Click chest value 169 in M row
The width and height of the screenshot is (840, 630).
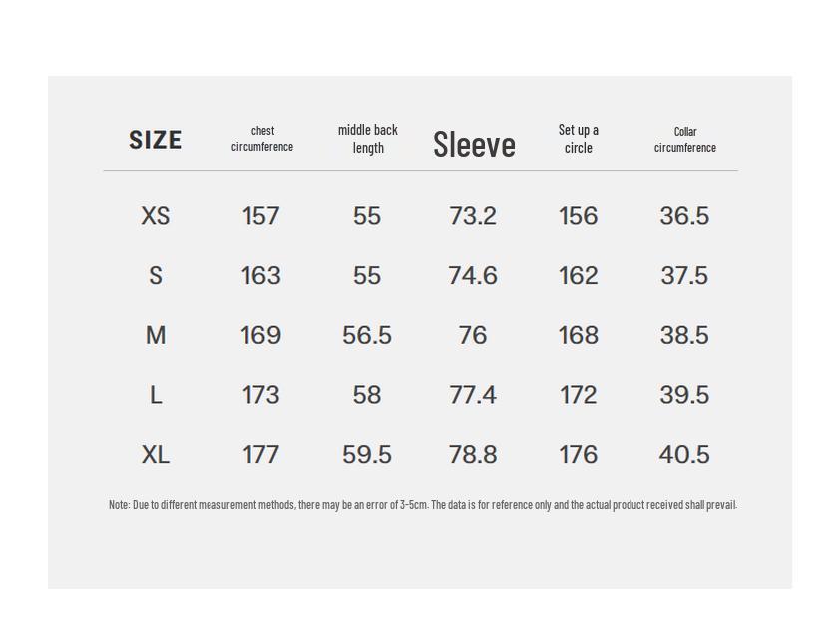261,336
